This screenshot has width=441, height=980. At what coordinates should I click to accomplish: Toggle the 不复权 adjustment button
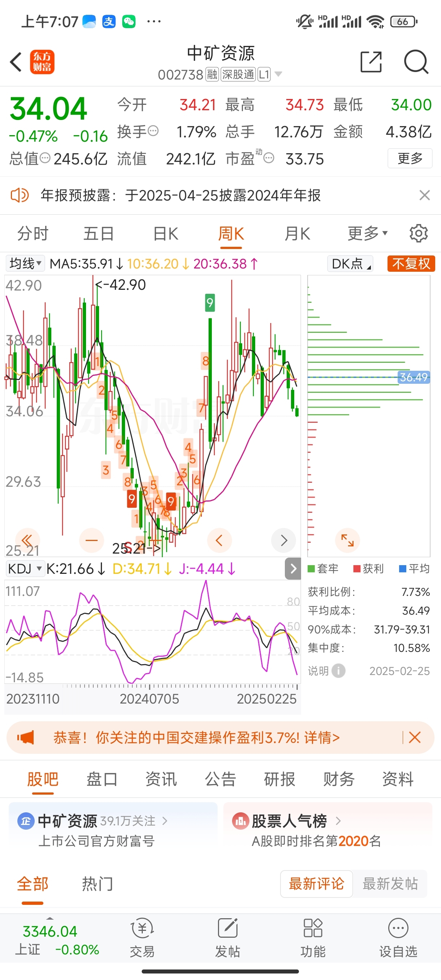(411, 263)
